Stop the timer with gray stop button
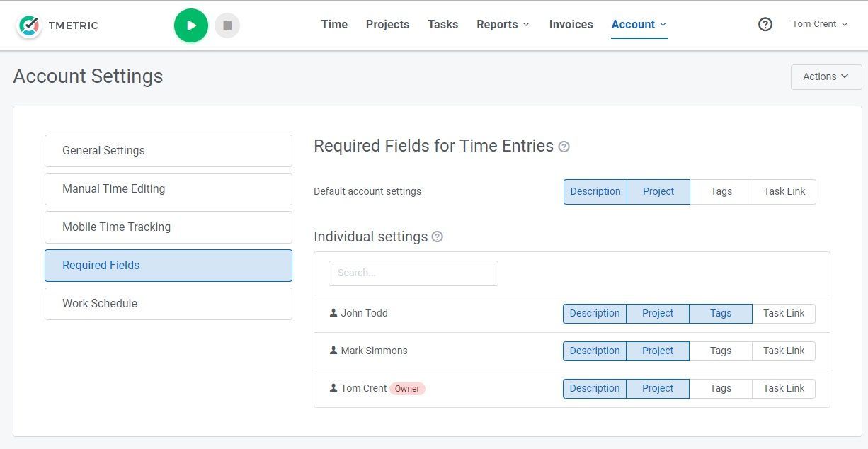This screenshot has width=868, height=449. (x=227, y=25)
